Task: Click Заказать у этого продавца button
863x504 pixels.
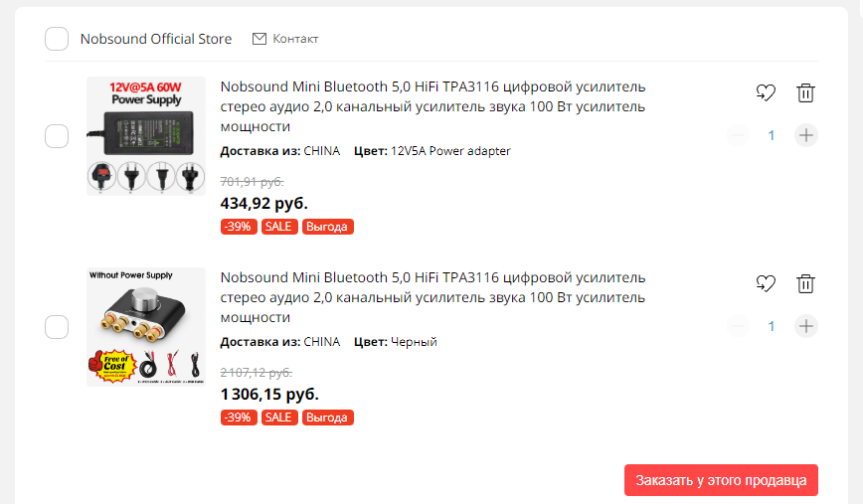Action: click(721, 480)
